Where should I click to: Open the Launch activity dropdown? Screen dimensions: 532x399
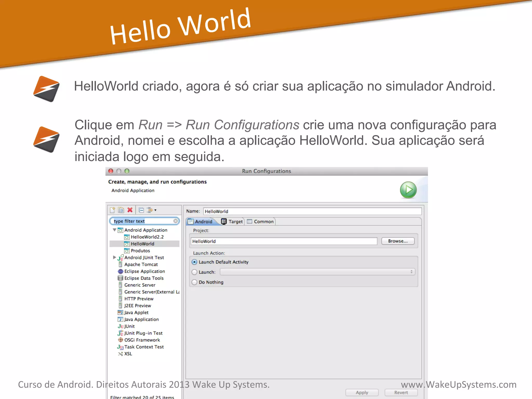pos(317,272)
